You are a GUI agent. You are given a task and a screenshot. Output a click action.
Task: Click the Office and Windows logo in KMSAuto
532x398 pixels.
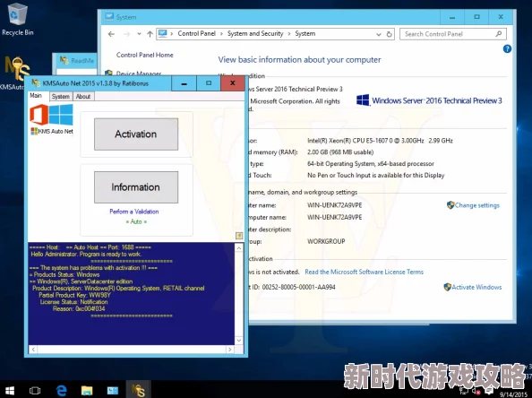(51, 115)
